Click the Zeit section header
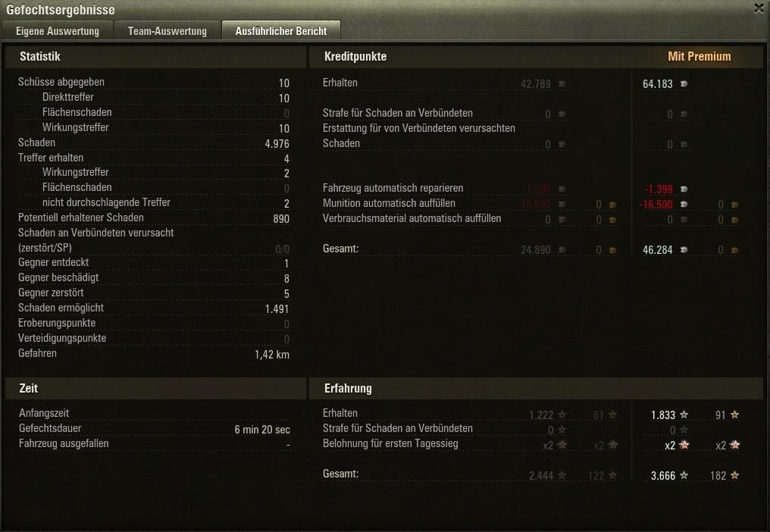The width and height of the screenshot is (770, 532). (x=29, y=388)
